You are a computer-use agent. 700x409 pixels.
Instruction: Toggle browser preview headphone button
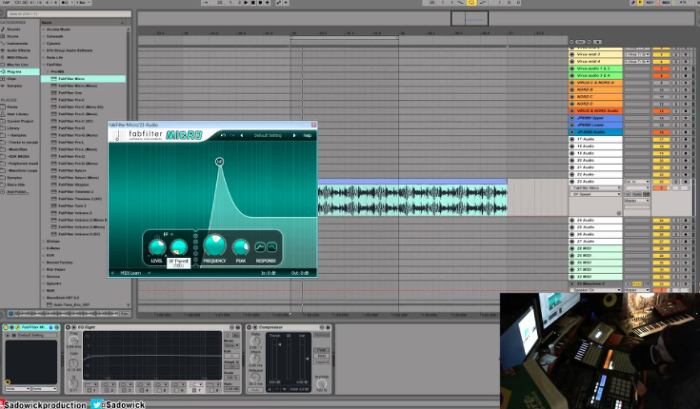click(x=11, y=313)
